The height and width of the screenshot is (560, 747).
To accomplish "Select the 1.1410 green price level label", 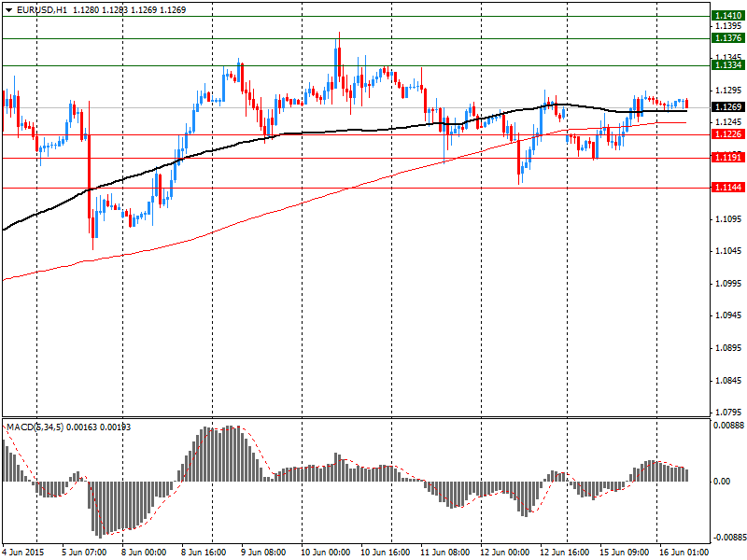I will 727,16.
